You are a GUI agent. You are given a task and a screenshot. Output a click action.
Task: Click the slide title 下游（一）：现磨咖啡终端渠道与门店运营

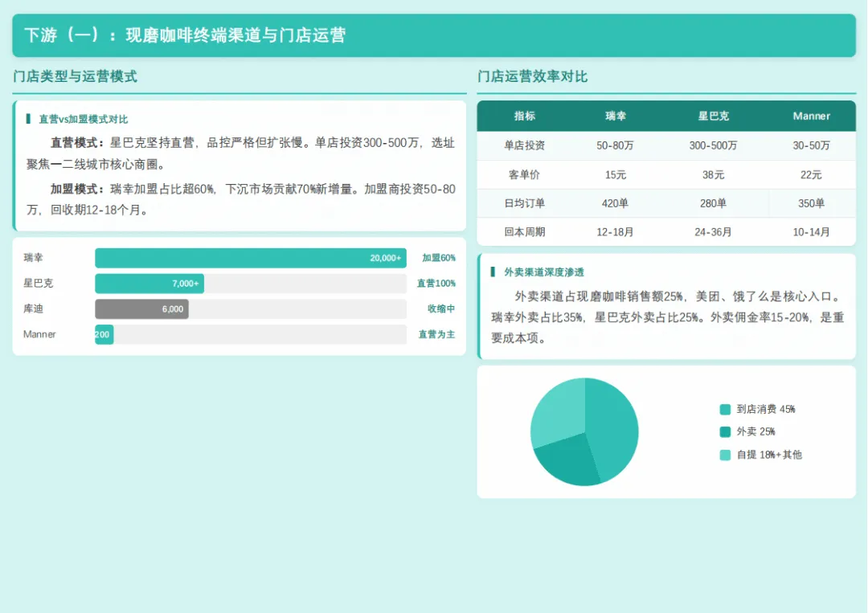[185, 35]
